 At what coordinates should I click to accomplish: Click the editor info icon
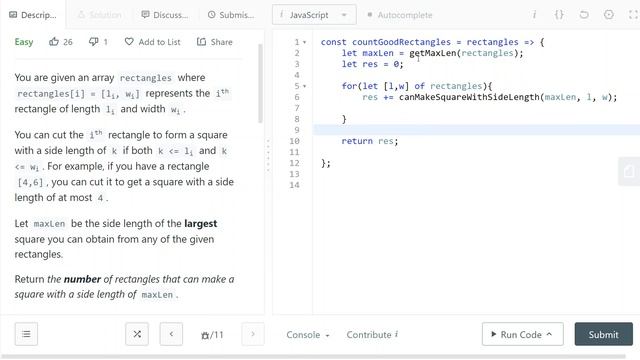point(534,15)
